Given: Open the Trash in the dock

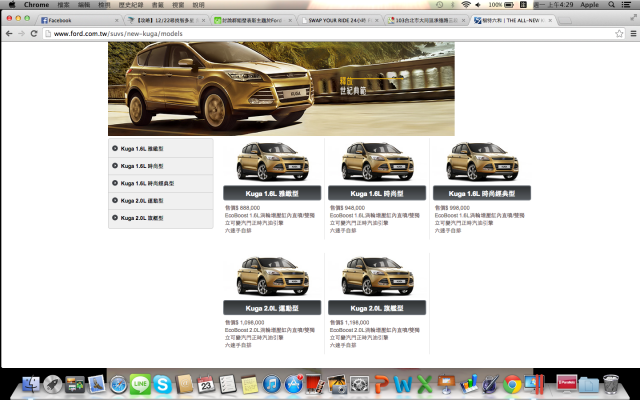Looking at the screenshot, I should (x=611, y=384).
